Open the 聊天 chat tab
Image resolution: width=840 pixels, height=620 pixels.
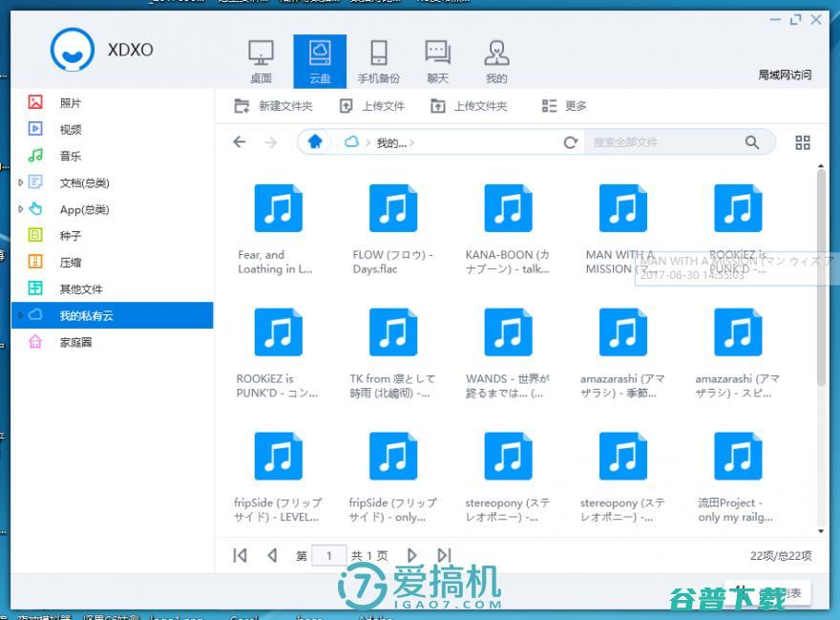[438, 62]
